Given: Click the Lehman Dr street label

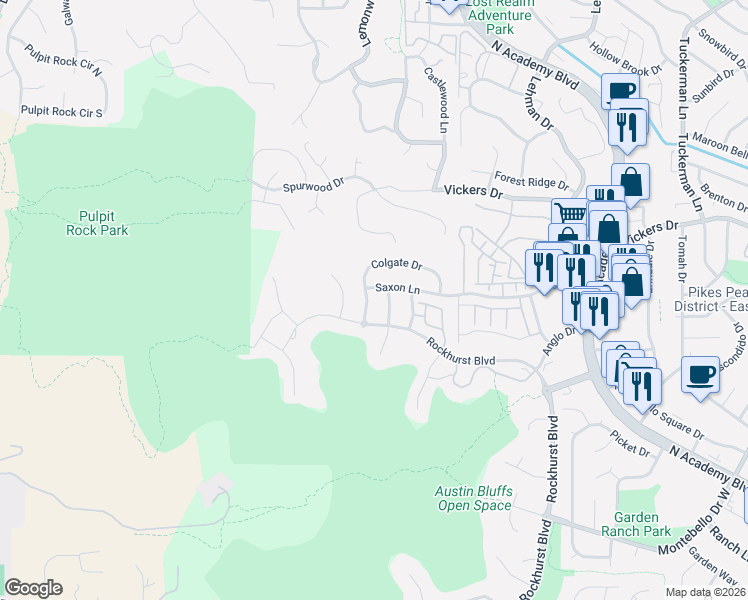Looking at the screenshot, I should point(541,103).
